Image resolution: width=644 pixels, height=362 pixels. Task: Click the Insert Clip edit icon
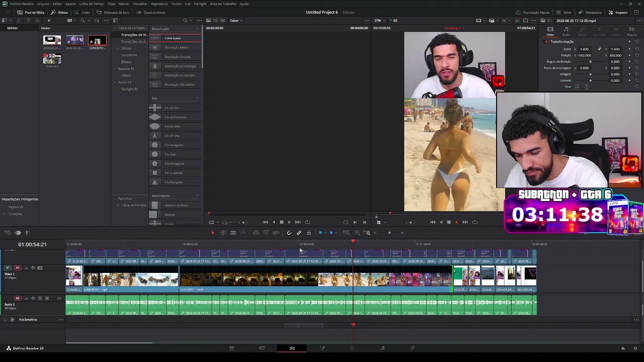256,233
